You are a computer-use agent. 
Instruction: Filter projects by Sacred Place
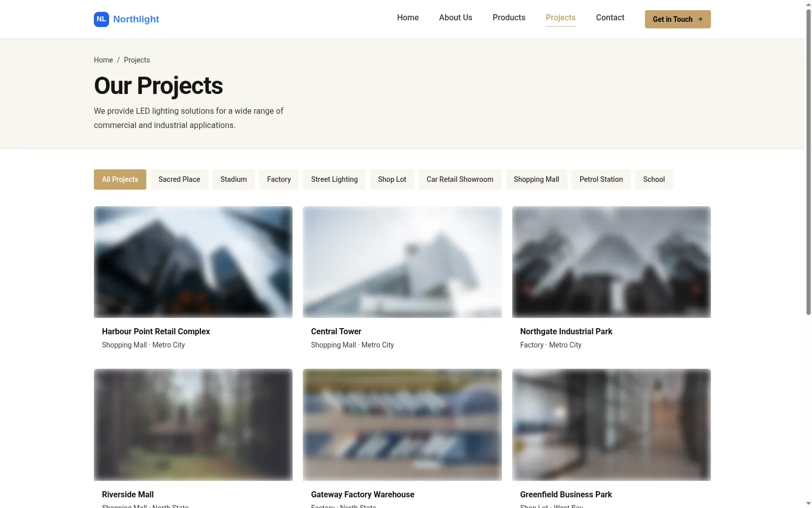click(x=179, y=179)
